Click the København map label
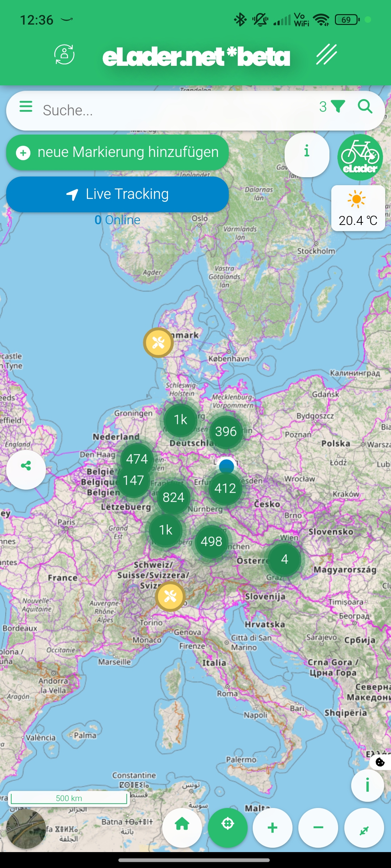 tap(229, 358)
